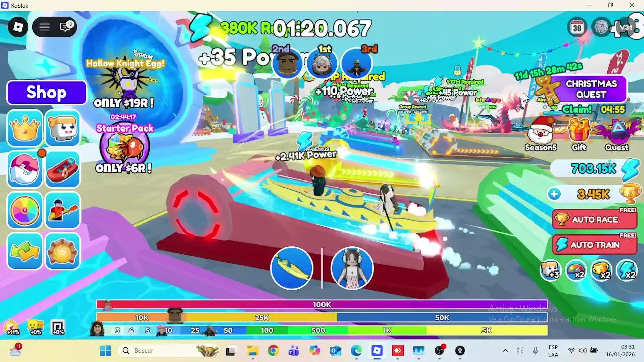The image size is (644, 362).
Task: Open the hamburger menu in the top-left pill
Action: coord(45,27)
